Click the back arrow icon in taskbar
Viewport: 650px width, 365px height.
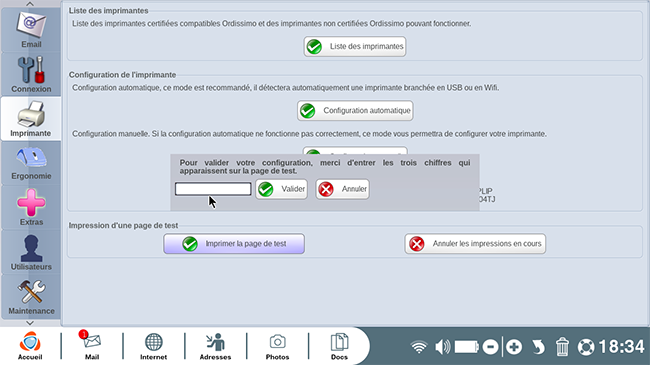(x=538, y=347)
